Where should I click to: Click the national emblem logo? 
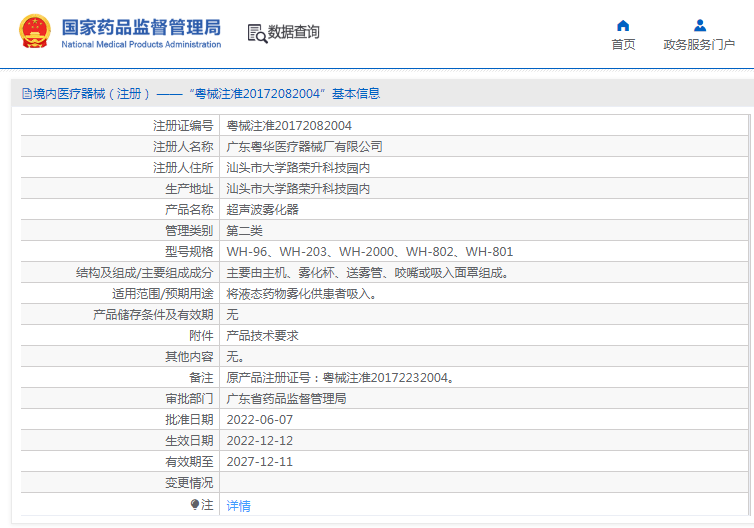[35, 32]
